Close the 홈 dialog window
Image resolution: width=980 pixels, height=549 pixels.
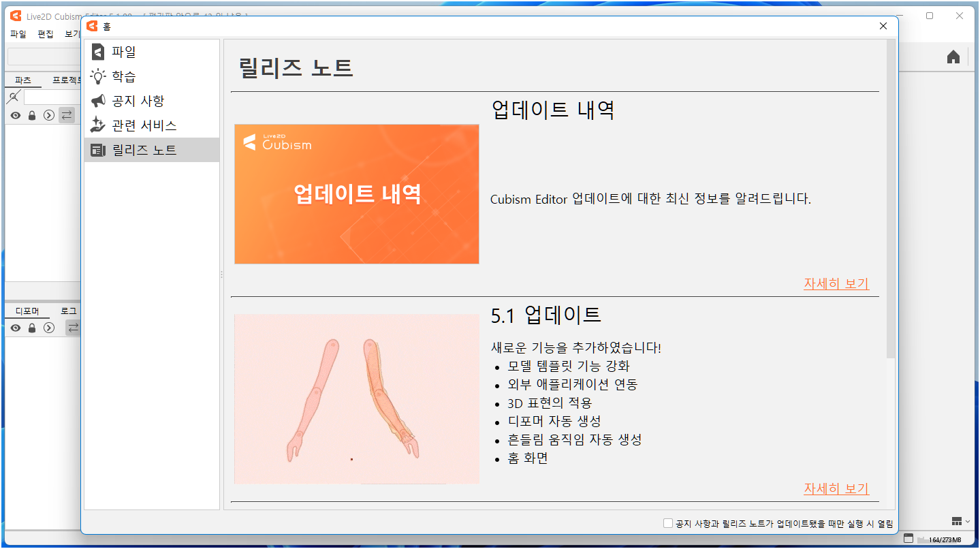883,26
